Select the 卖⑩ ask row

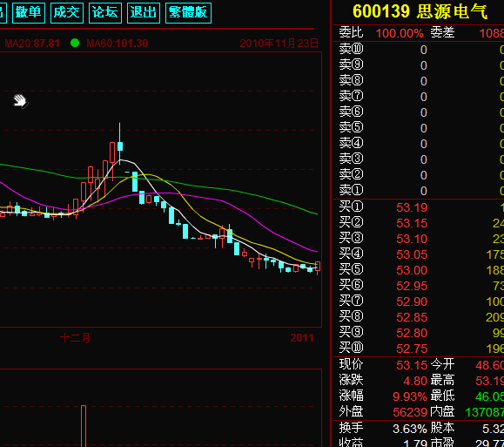tap(419, 50)
